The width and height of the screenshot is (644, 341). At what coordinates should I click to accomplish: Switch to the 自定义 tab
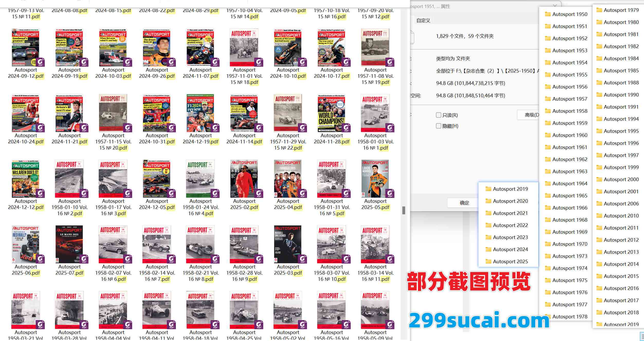[423, 20]
